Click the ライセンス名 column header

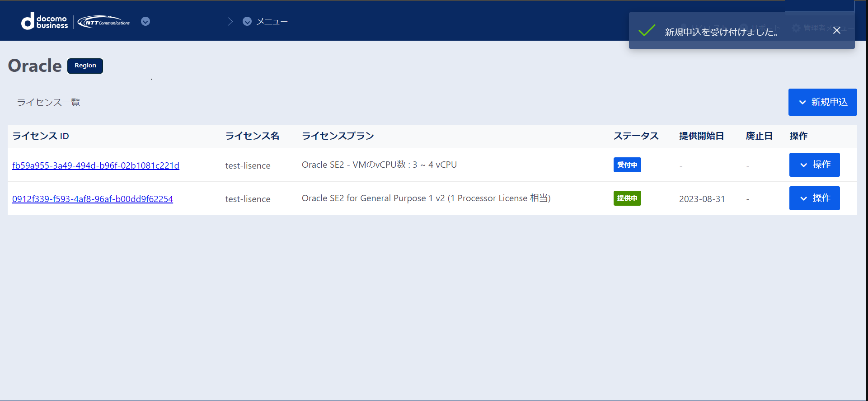point(252,136)
